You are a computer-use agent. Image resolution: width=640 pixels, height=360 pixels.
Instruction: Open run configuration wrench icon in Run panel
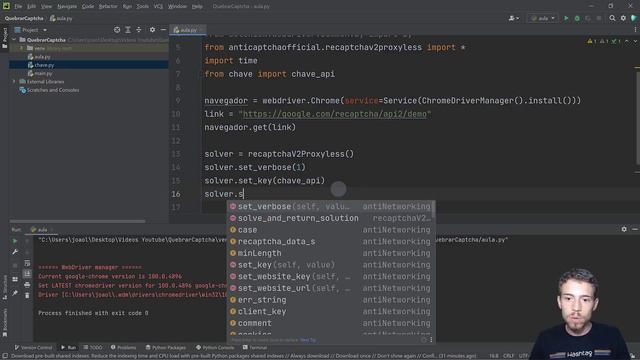tap(15, 252)
